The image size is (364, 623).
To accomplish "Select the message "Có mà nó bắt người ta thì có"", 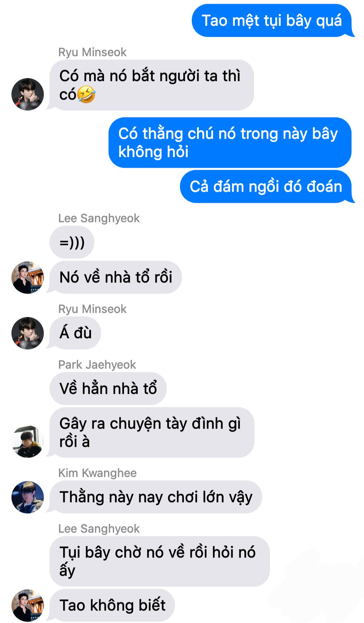I will click(151, 85).
